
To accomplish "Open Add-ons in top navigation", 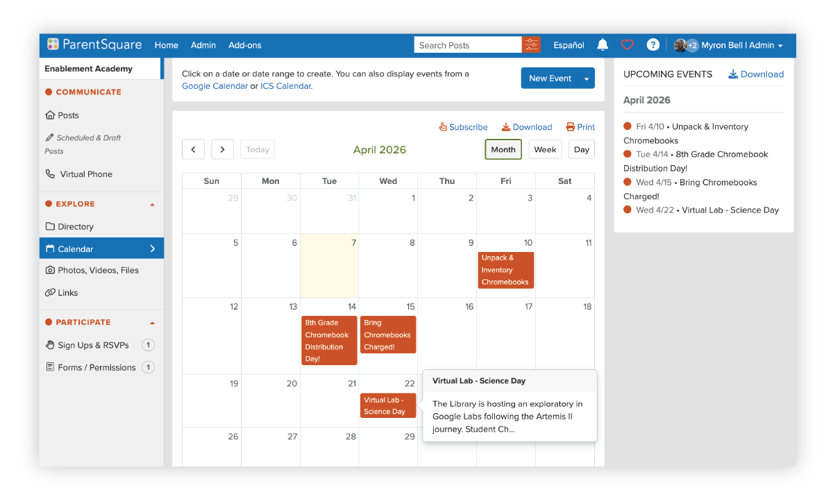I will click(245, 45).
